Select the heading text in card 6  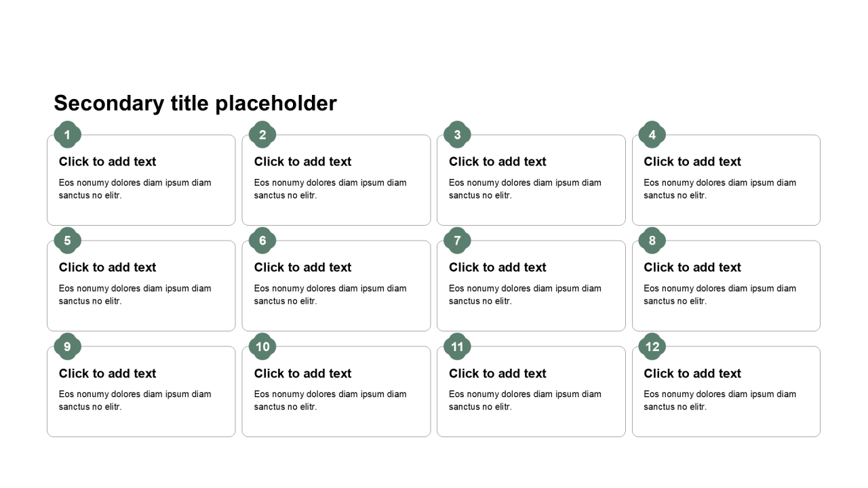click(302, 267)
